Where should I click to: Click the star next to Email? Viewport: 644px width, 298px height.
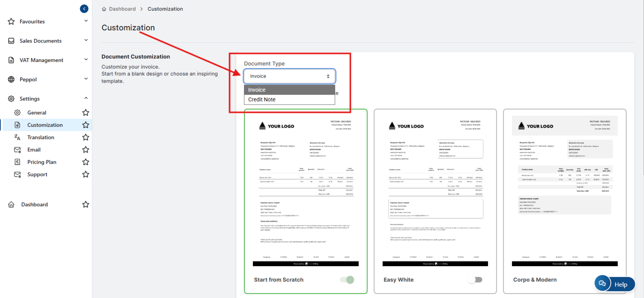click(86, 150)
